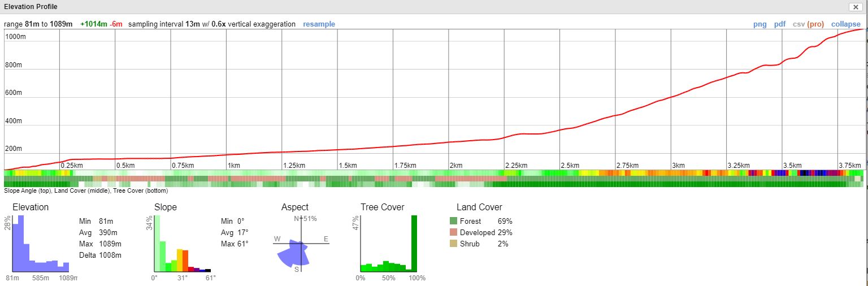Close the Elevation Profile panel
The height and width of the screenshot is (286, 868).
pyautogui.click(x=855, y=7)
